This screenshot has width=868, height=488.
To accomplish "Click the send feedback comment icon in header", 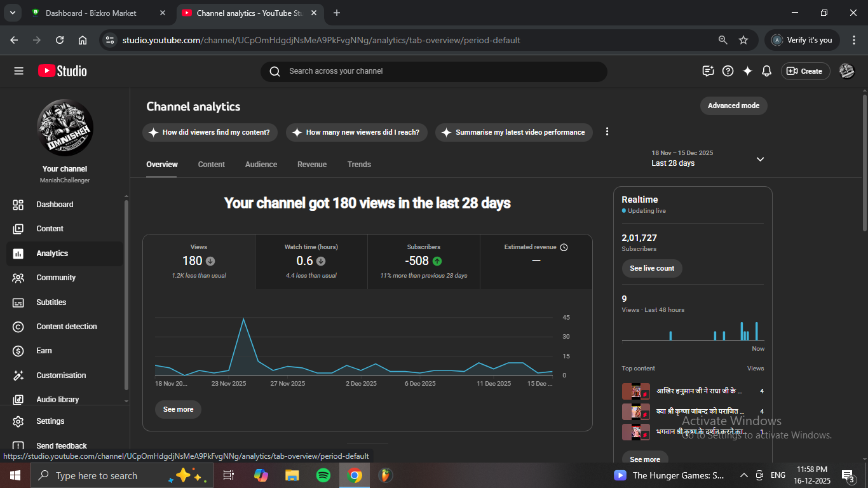I will click(709, 71).
